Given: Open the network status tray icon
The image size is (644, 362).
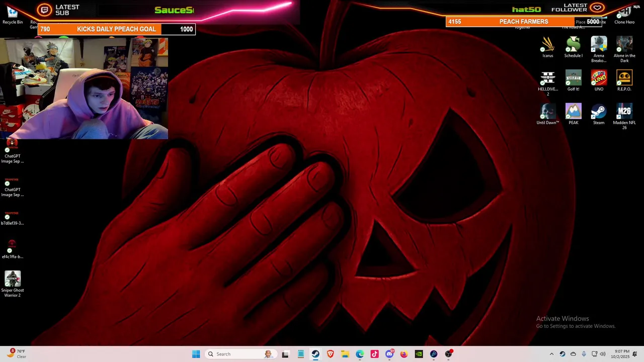Looking at the screenshot, I should click(594, 354).
